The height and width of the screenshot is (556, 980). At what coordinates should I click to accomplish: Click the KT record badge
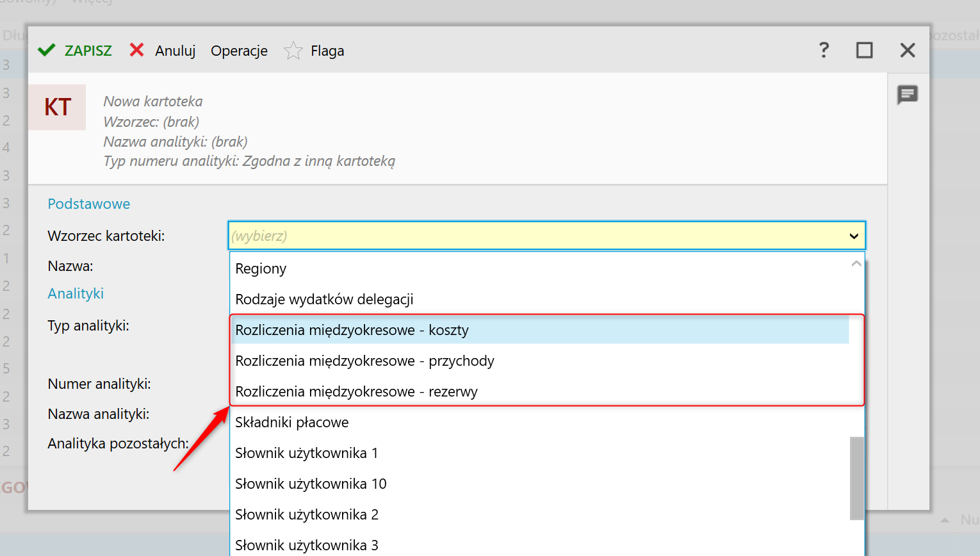pos(58,107)
